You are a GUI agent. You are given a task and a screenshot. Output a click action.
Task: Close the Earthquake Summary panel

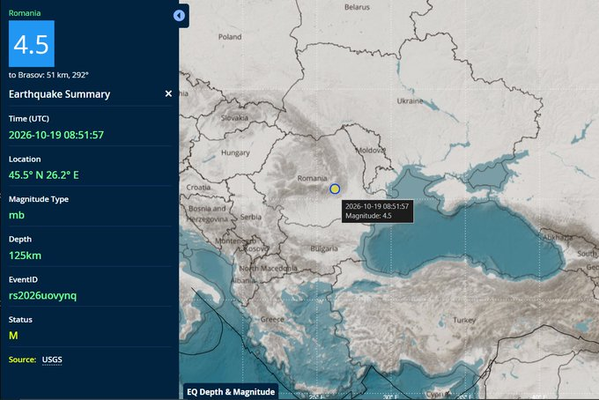coord(168,94)
